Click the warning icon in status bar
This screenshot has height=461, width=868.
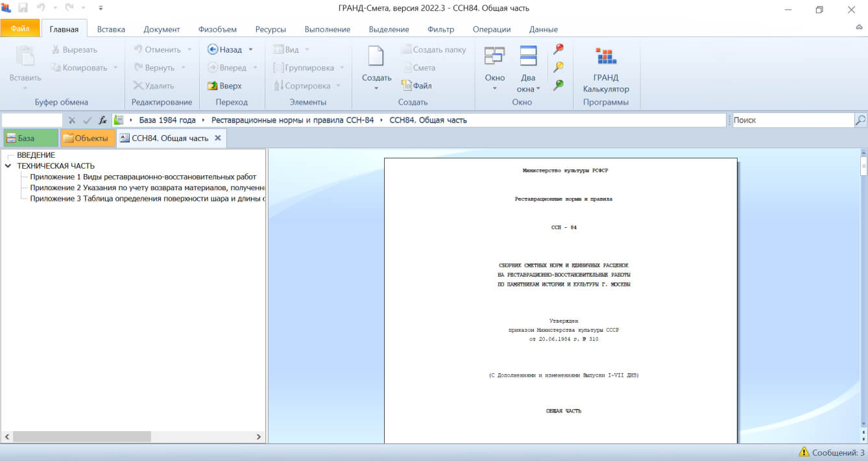click(804, 452)
